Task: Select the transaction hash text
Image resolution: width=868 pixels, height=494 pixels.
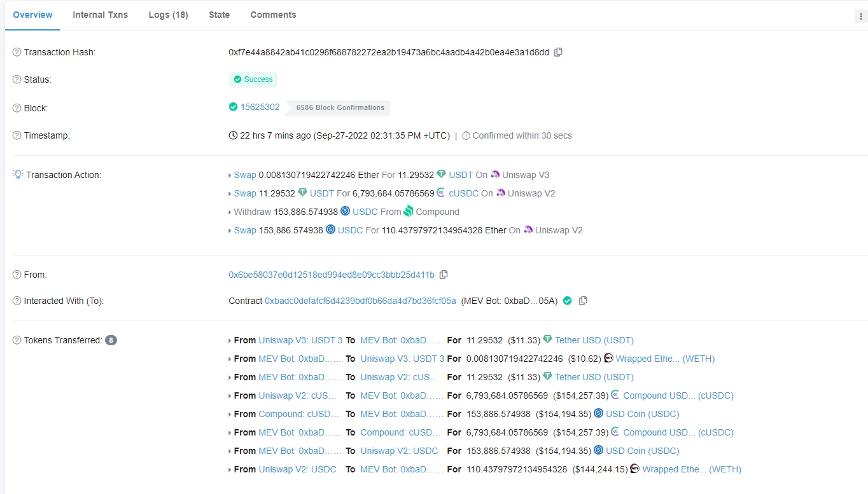Action: coord(389,52)
